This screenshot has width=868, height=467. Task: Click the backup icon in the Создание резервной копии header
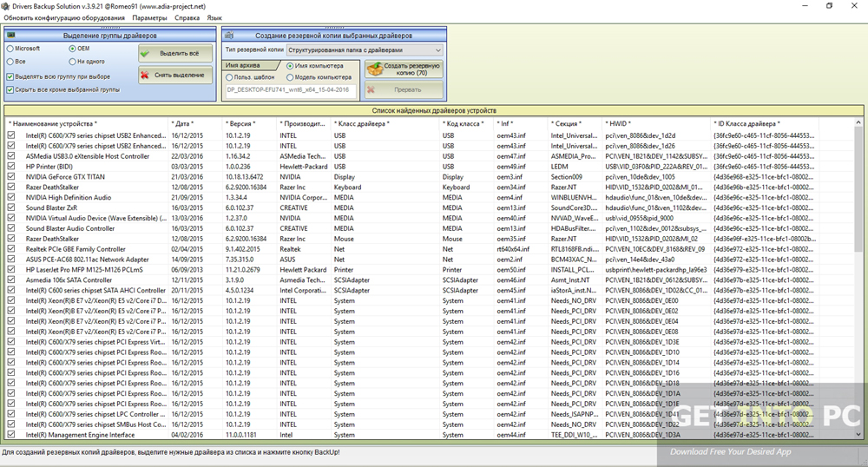(x=230, y=36)
